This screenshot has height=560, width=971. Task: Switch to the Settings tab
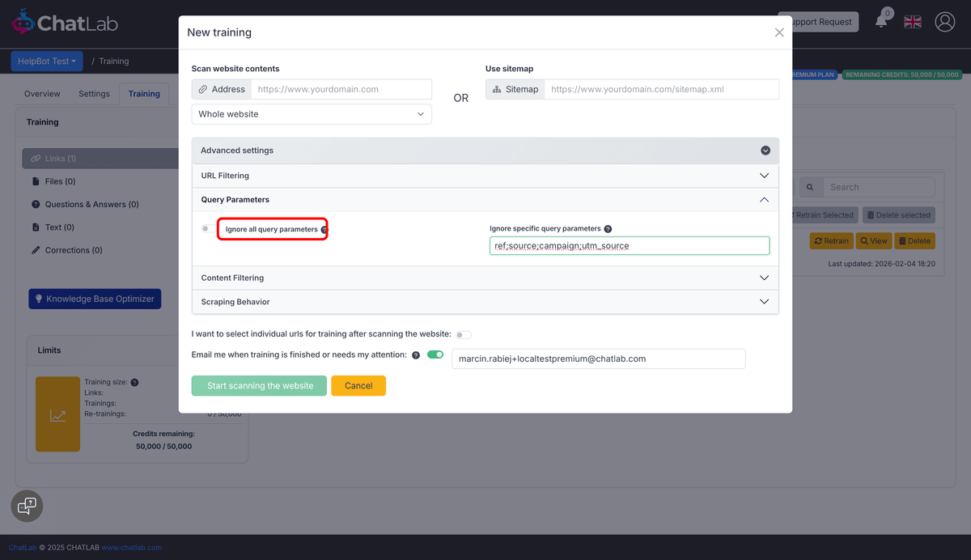coord(94,93)
